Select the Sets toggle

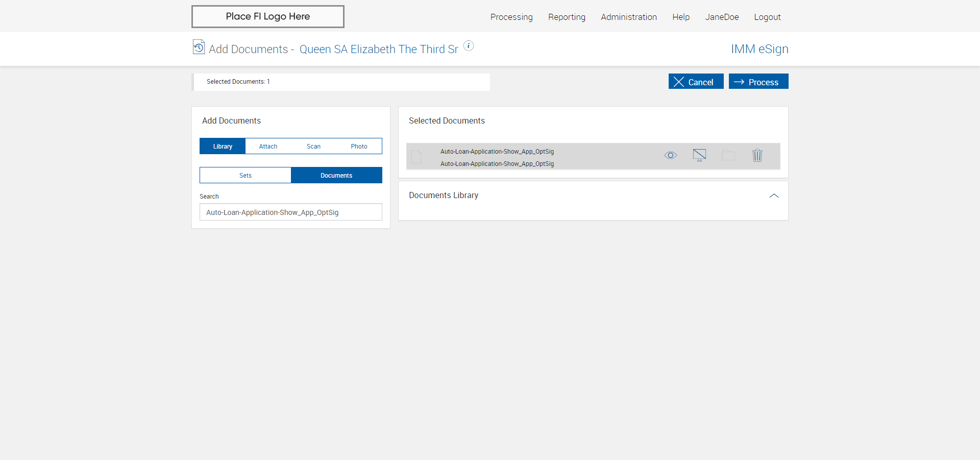tap(246, 175)
